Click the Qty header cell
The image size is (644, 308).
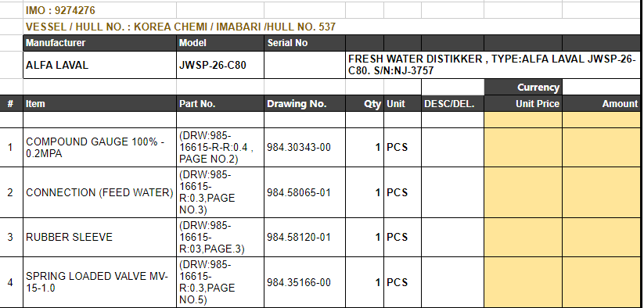pyautogui.click(x=365, y=103)
